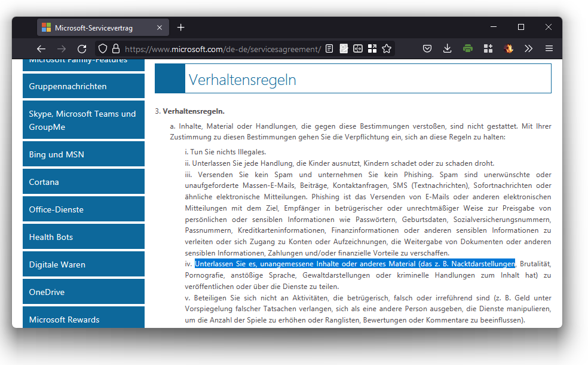Open the downloads panel
588x365 pixels.
click(x=447, y=49)
